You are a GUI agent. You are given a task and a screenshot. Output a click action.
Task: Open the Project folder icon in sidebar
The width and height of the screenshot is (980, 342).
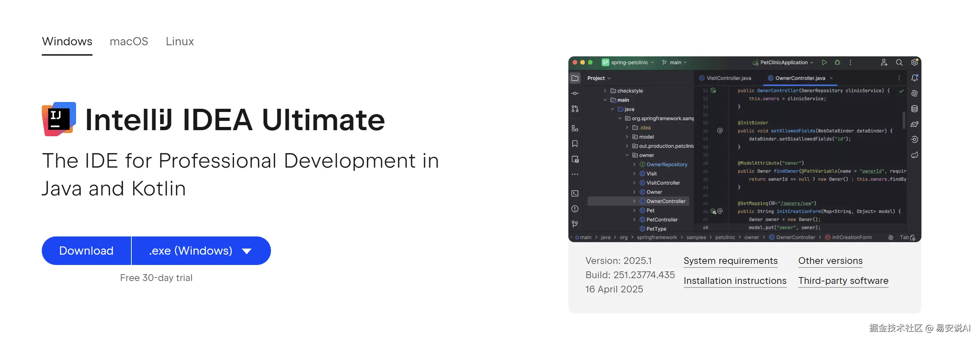tap(575, 78)
